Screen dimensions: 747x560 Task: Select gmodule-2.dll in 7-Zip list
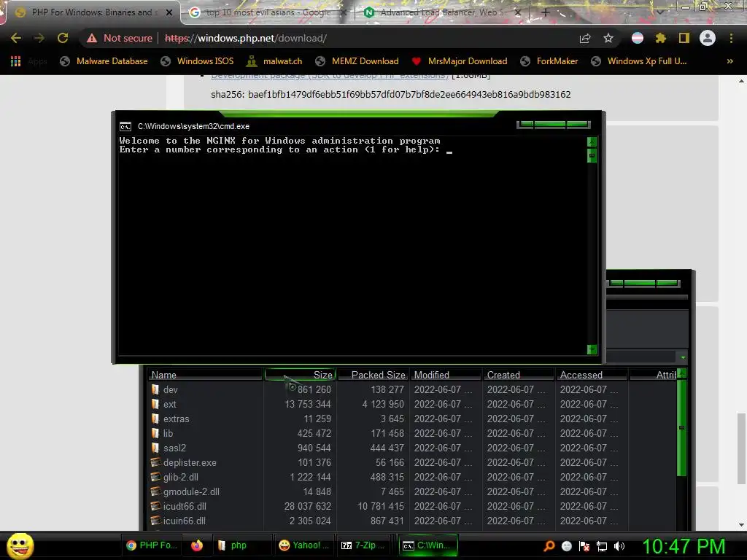191,492
